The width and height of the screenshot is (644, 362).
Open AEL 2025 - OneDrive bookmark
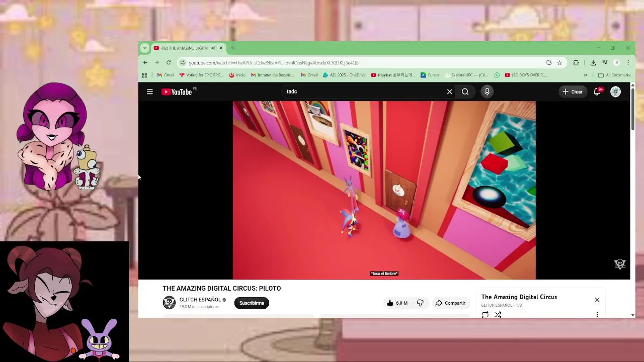[344, 75]
